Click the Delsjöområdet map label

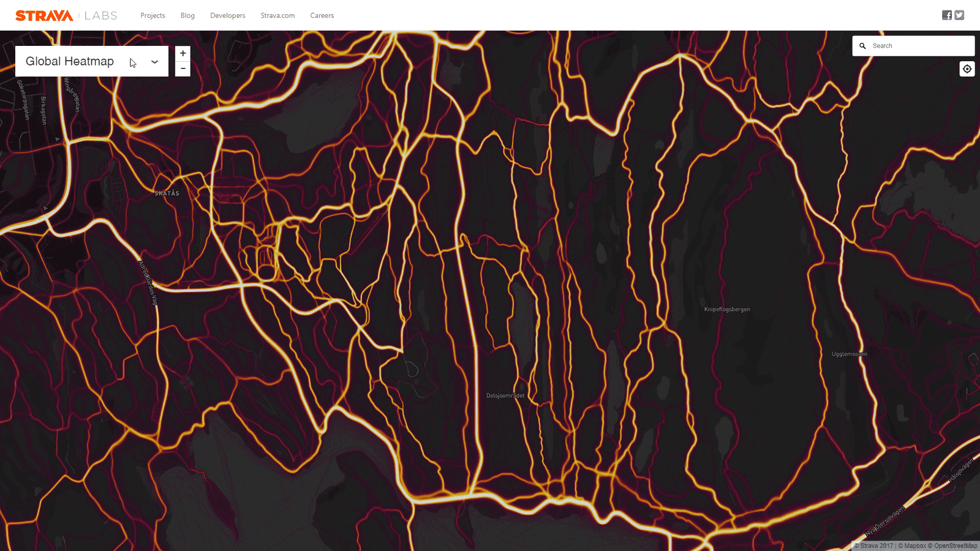[507, 395]
